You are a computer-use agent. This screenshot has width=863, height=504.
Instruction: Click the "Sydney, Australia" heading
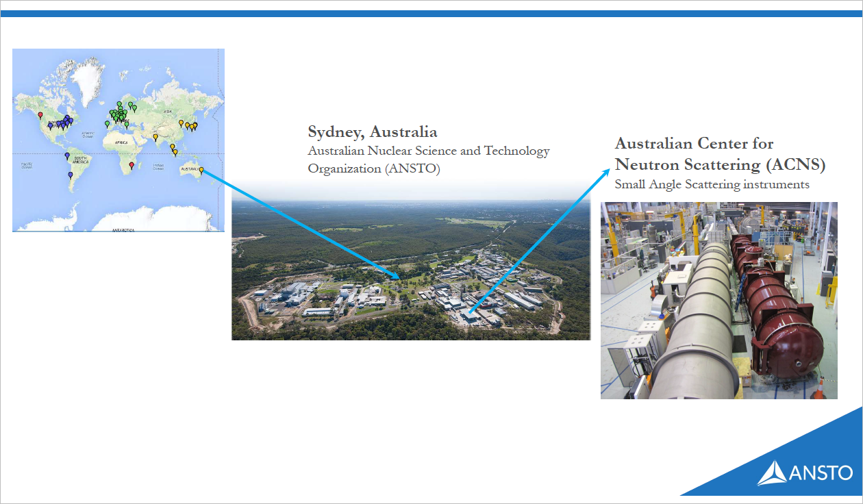(373, 131)
